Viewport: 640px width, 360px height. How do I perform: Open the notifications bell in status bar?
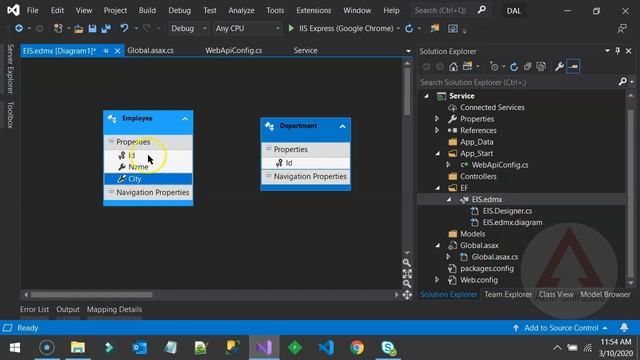coord(624,327)
